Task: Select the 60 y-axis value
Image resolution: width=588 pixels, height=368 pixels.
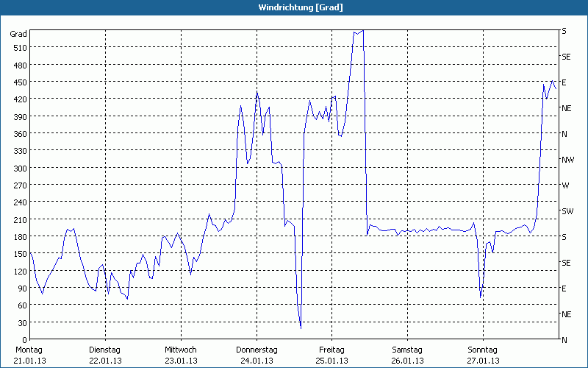Action: coord(23,305)
